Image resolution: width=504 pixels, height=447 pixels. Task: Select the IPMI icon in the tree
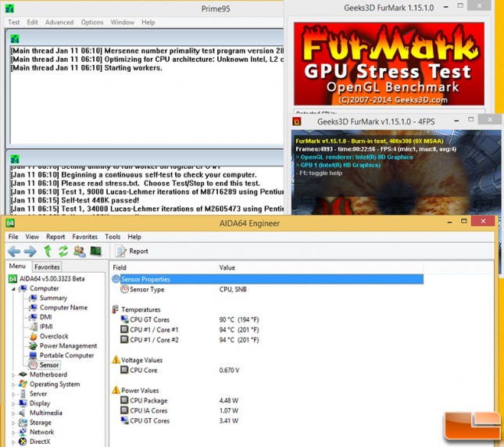click(33, 327)
